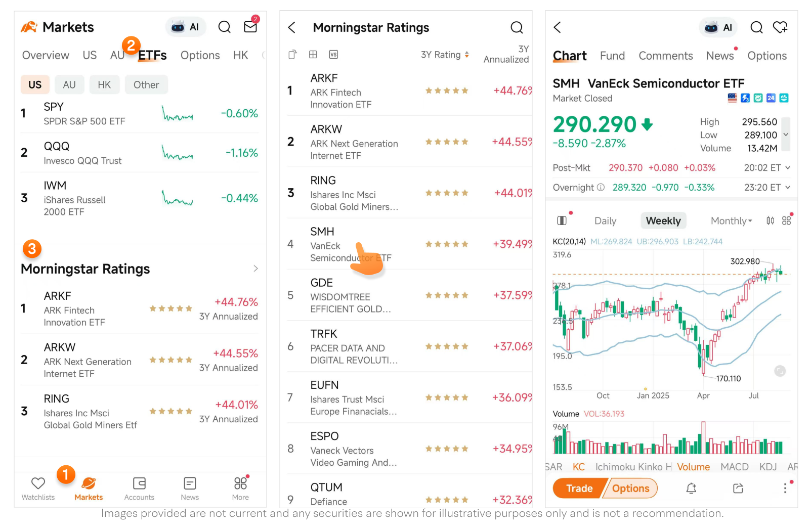
Task: Open the AI assistant in Markets panel
Action: point(186,27)
